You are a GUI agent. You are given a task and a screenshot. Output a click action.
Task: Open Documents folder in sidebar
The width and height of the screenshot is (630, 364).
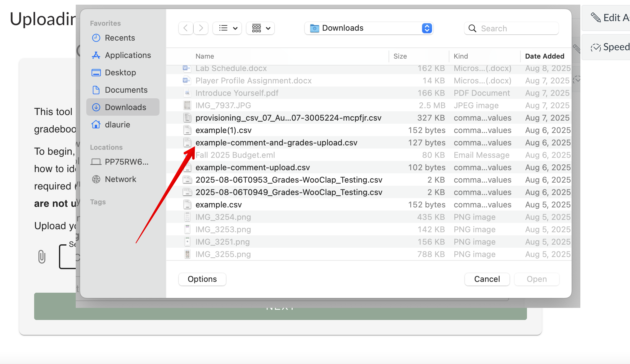tap(126, 90)
